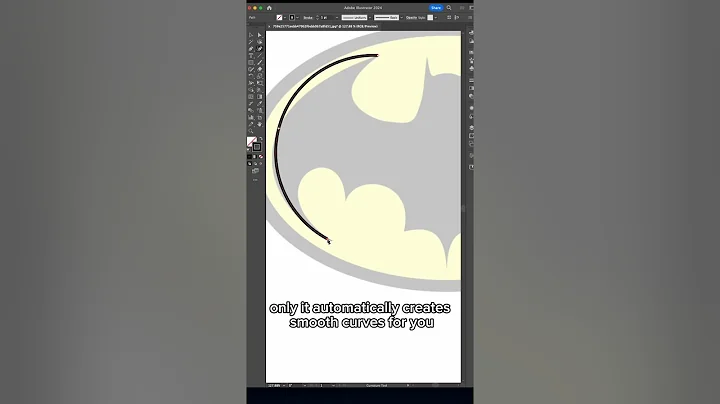Switch to Draw Inside mode

click(x=261, y=164)
